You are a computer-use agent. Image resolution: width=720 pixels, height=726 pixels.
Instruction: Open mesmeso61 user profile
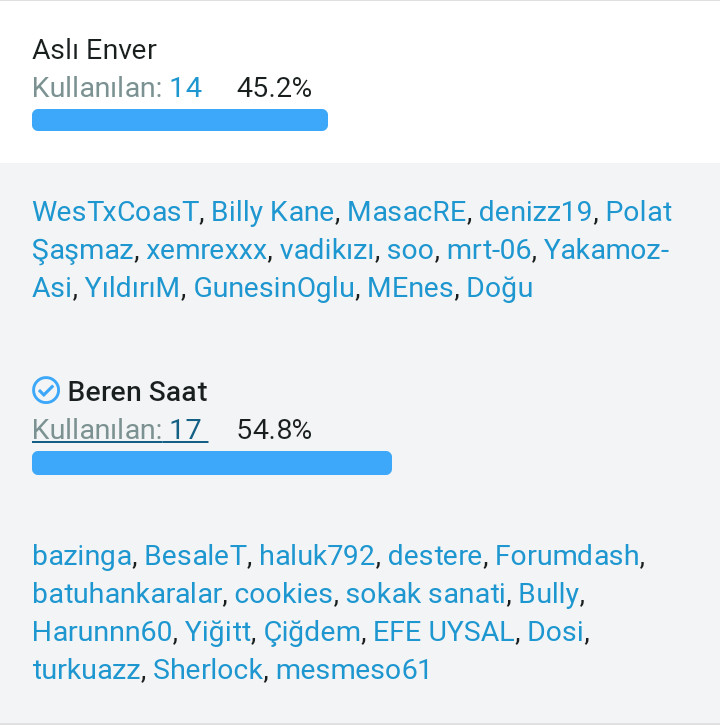coord(353,669)
